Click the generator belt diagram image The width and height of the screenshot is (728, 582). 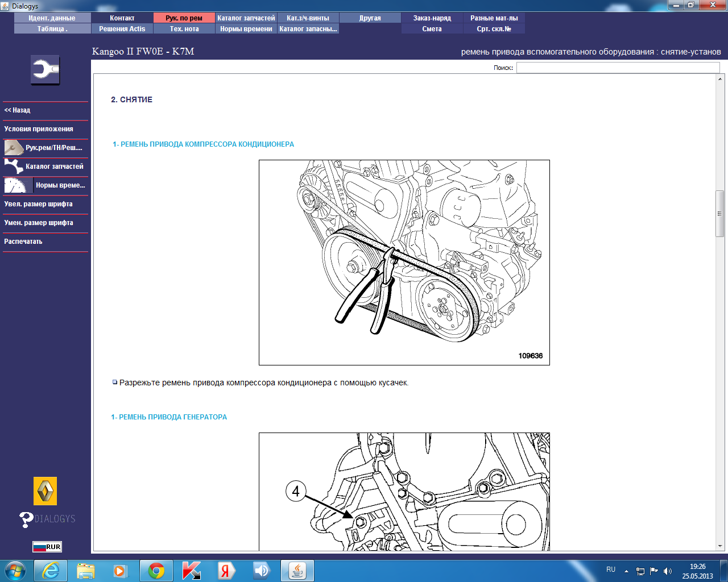click(404, 492)
